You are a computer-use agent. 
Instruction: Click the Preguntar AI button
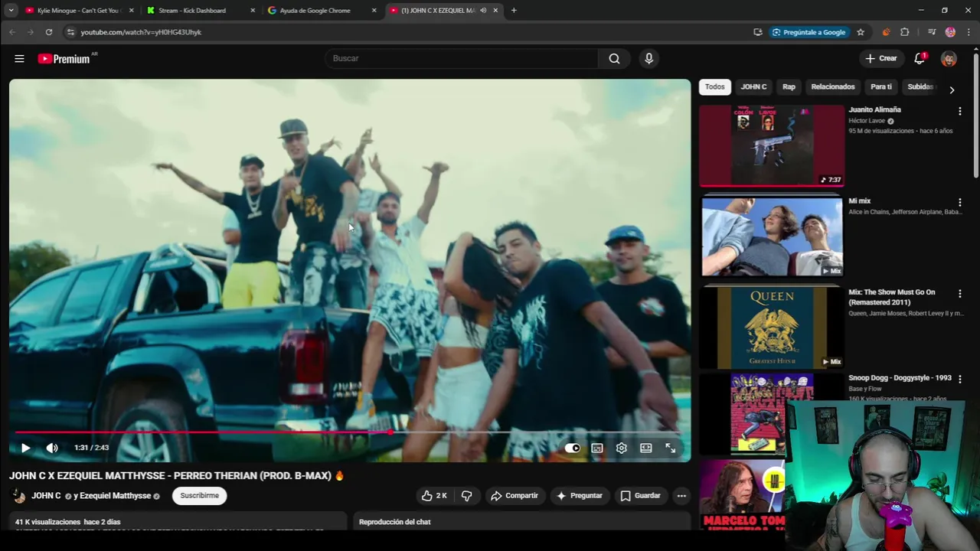pos(580,496)
